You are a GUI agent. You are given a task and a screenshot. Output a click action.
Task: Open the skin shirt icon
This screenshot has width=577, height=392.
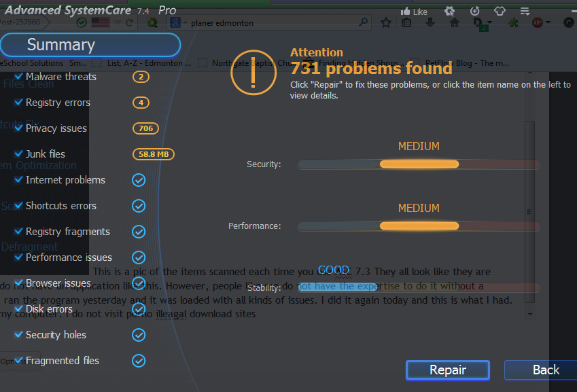500,11
